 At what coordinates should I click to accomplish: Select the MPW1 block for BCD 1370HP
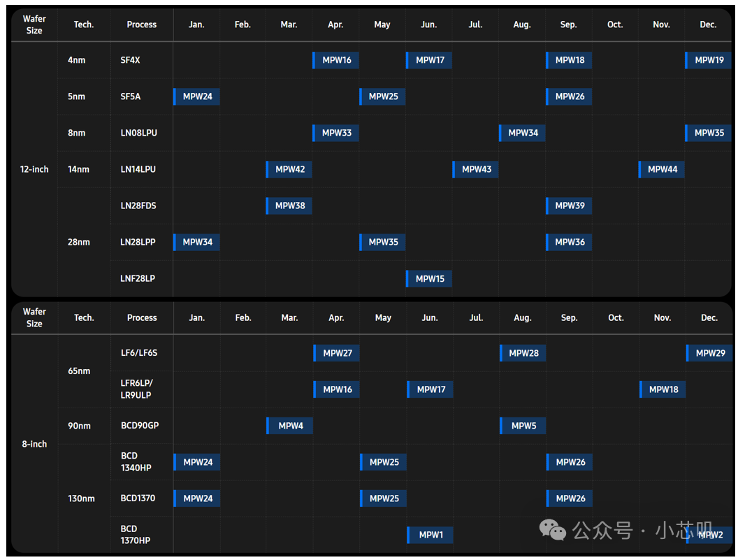[430, 535]
